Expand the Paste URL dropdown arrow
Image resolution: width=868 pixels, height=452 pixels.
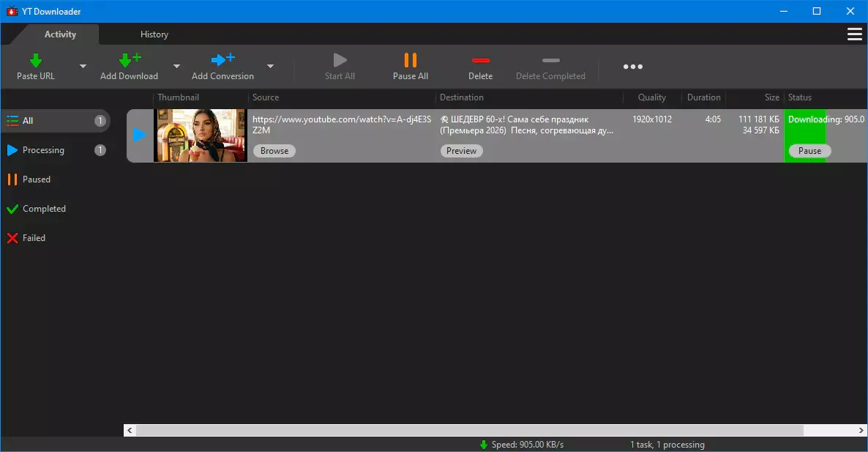point(83,67)
